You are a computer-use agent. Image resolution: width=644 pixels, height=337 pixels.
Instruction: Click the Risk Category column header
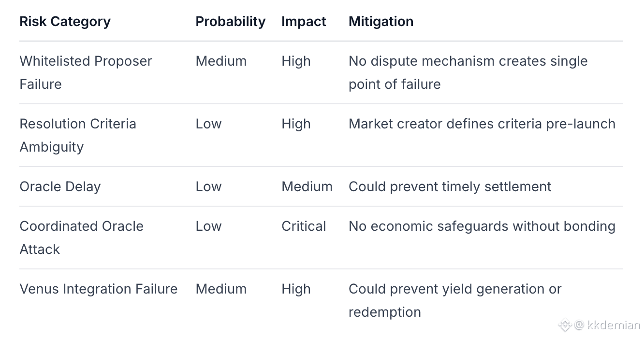pyautogui.click(x=65, y=22)
